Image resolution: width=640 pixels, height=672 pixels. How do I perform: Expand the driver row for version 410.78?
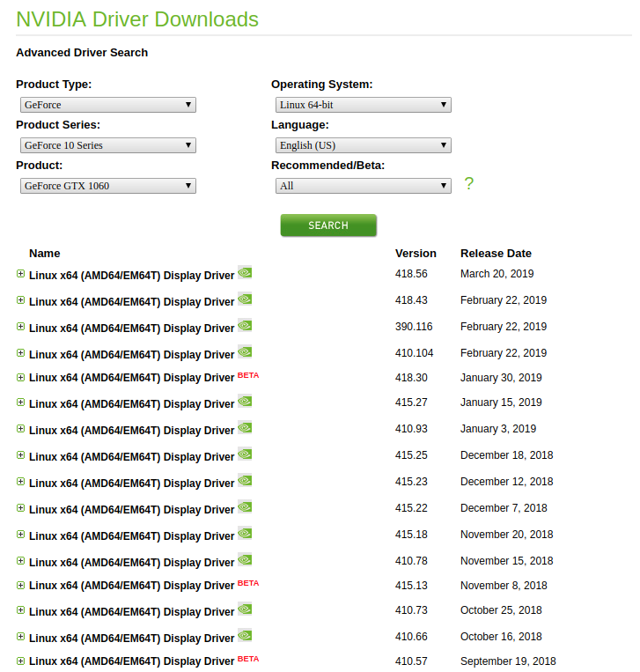(x=20, y=560)
